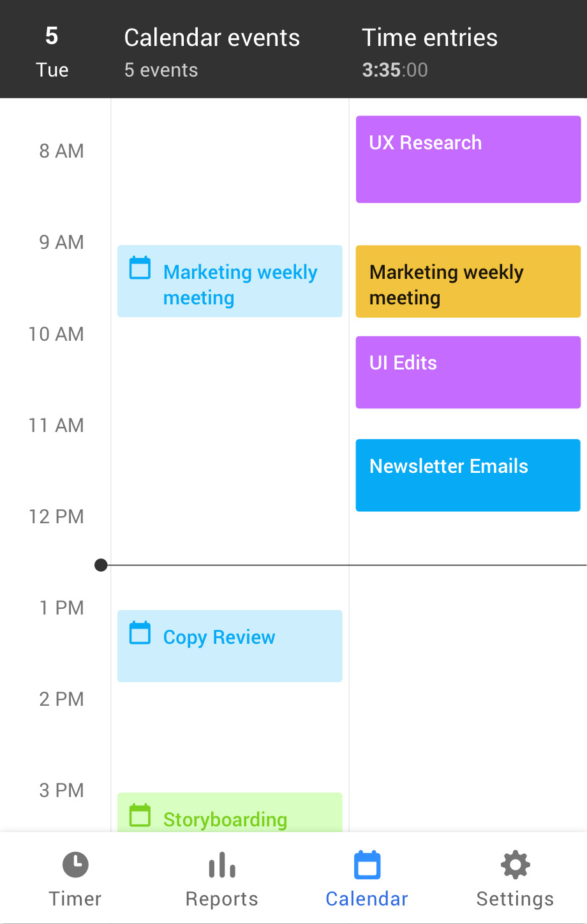This screenshot has width=587, height=924.
Task: Switch to the Reports tab label
Action: (222, 899)
